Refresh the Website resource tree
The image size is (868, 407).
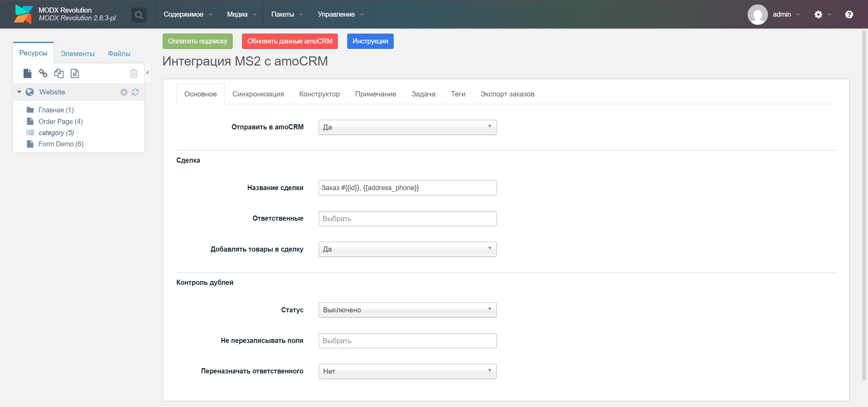135,92
